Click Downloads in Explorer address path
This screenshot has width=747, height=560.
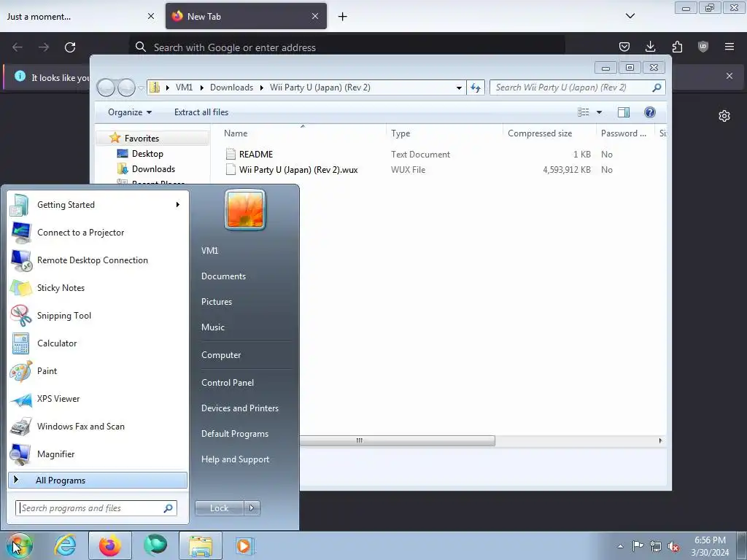click(231, 87)
